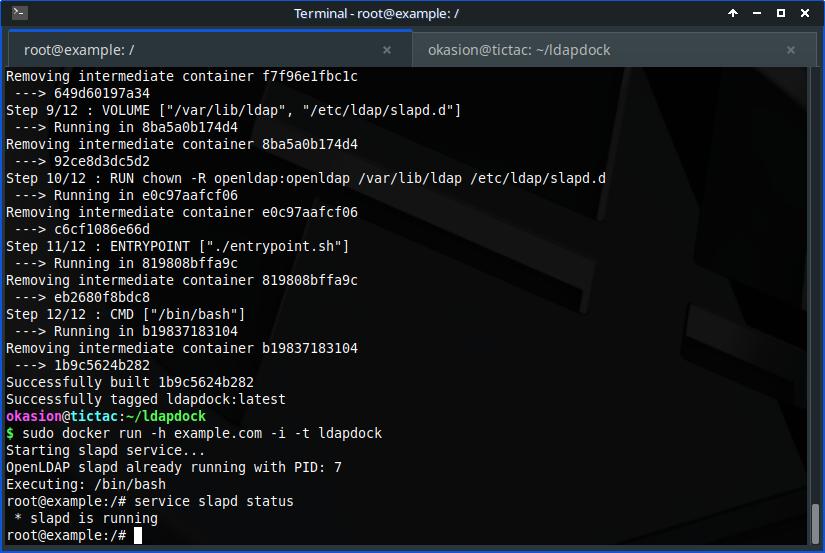825x553 pixels.
Task: Click the block cursor at the last prompt
Action: (x=138, y=536)
